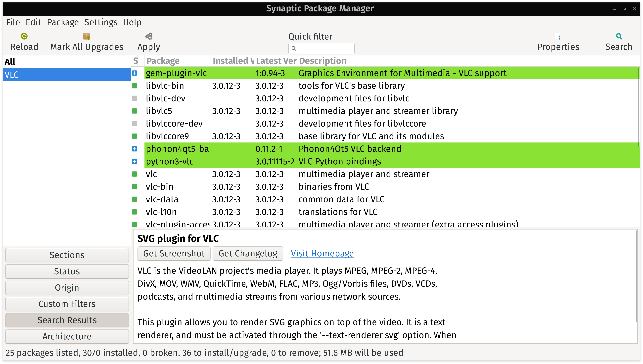Open the Settings menu

[101, 22]
